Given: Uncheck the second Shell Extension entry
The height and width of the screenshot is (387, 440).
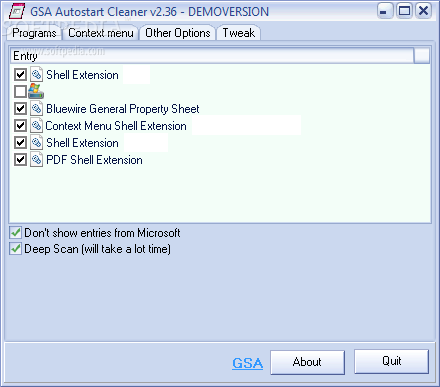Looking at the screenshot, I should (x=20, y=142).
